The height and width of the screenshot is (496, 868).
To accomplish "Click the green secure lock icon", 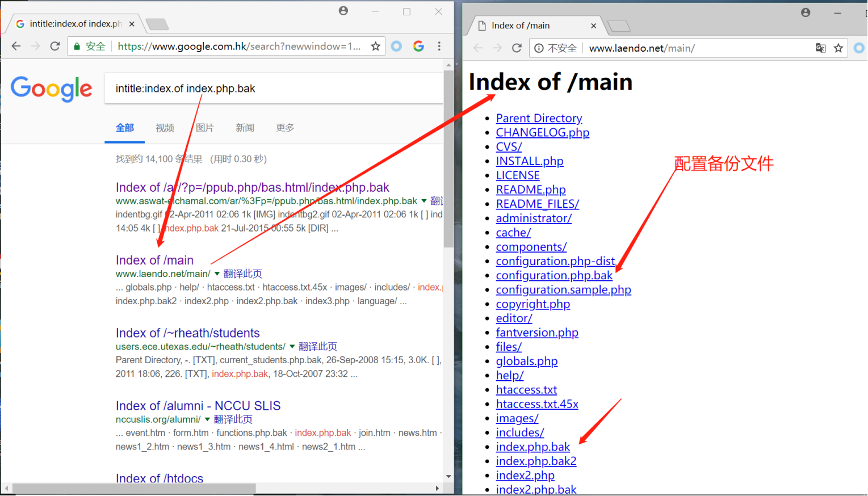I will (x=77, y=47).
